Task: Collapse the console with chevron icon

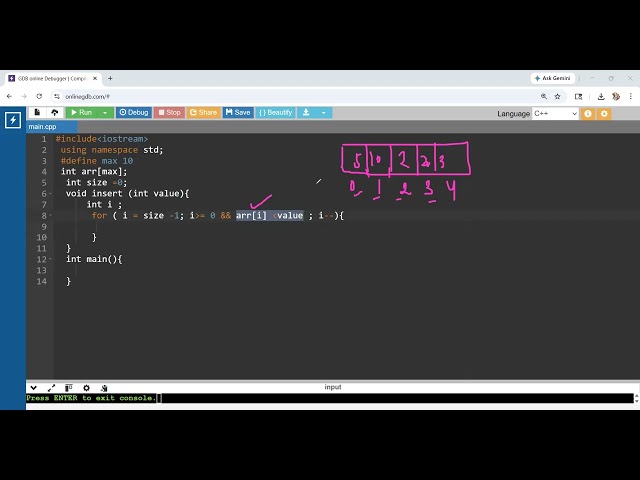Action: click(33, 387)
